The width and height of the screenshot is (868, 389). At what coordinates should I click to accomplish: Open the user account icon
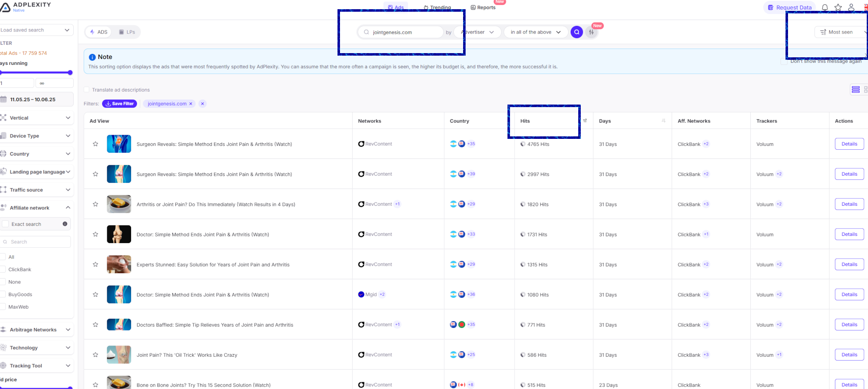coord(851,8)
